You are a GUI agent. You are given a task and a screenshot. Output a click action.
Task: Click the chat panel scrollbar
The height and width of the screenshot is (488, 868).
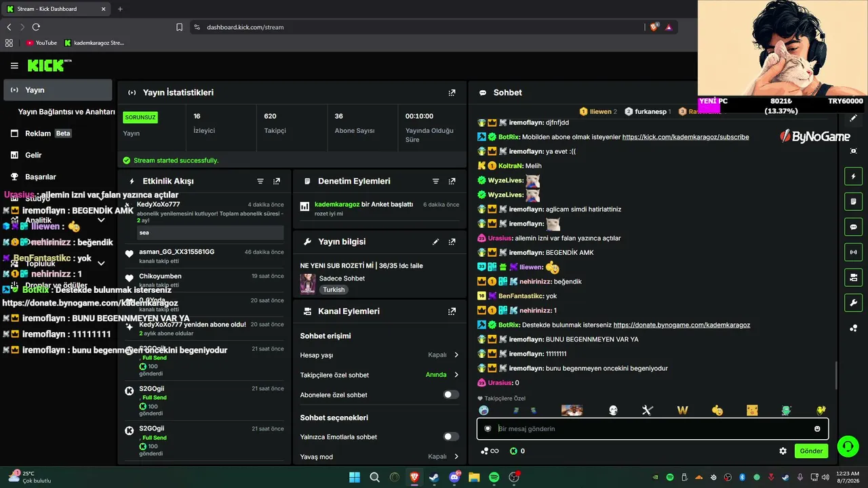[836, 375]
